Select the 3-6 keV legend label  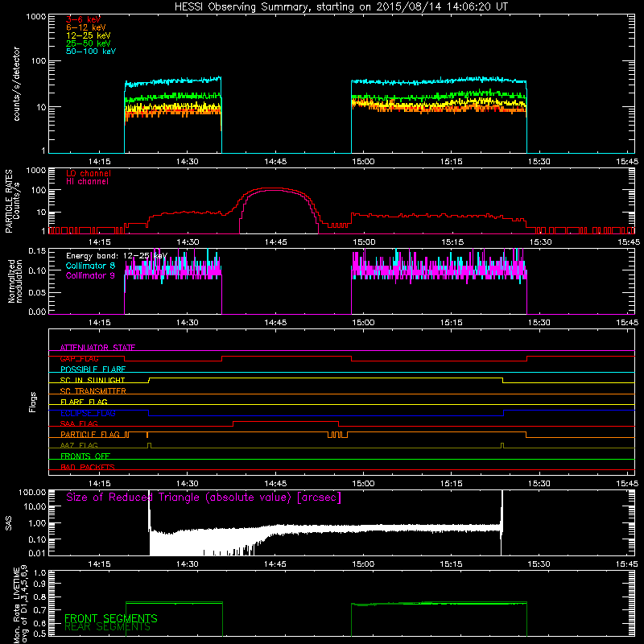(83, 19)
